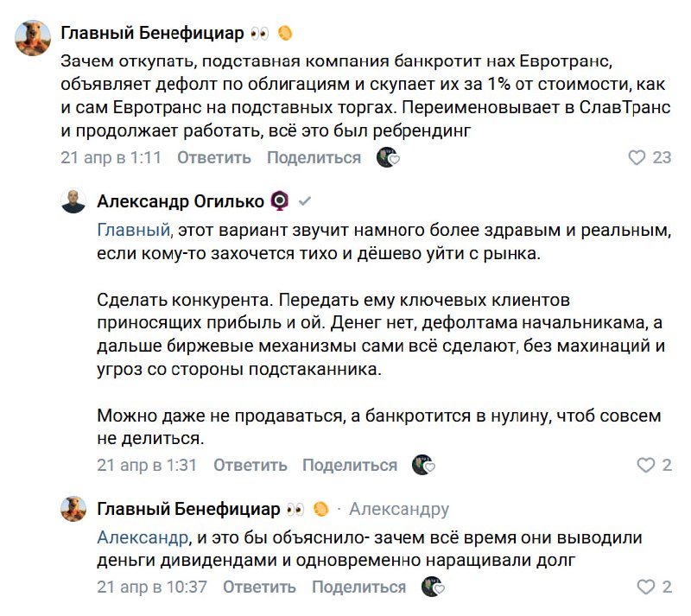Image resolution: width=691 pixels, height=616 pixels.
Task: Like the first comment with 23 likes
Action: tap(637, 157)
